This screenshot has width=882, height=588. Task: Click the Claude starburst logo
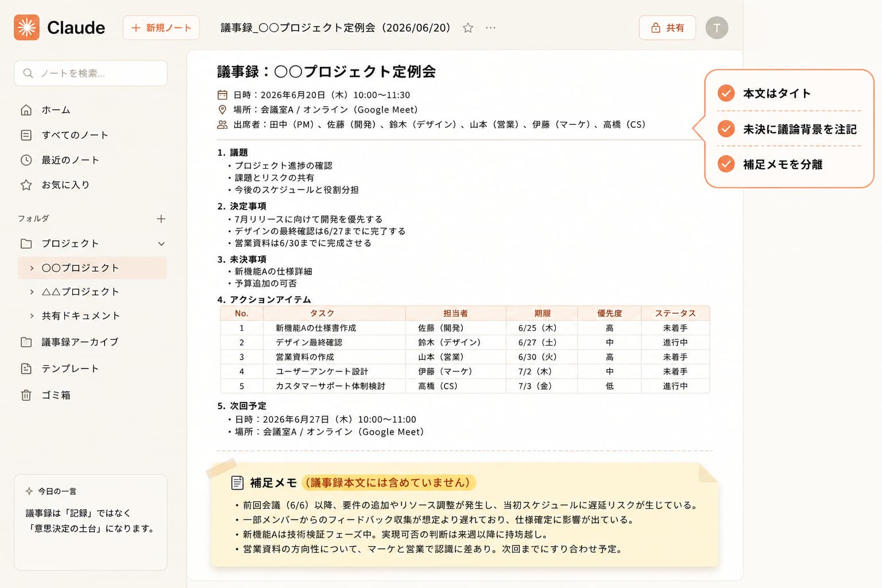click(26, 28)
